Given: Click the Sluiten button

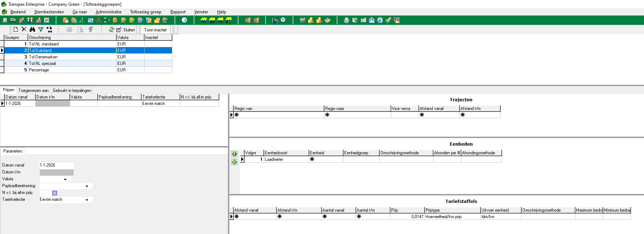Looking at the screenshot, I should click(x=126, y=30).
